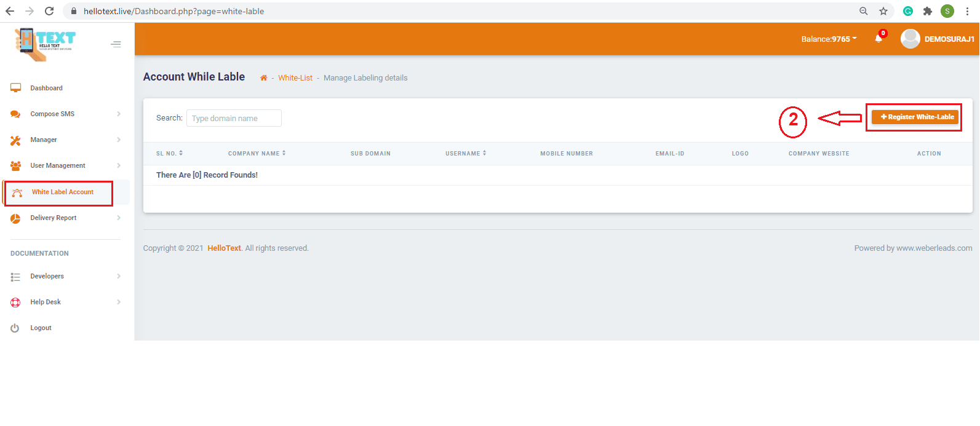Expand the Developers documentation section
The width and height of the screenshot is (980, 426).
click(x=47, y=277)
